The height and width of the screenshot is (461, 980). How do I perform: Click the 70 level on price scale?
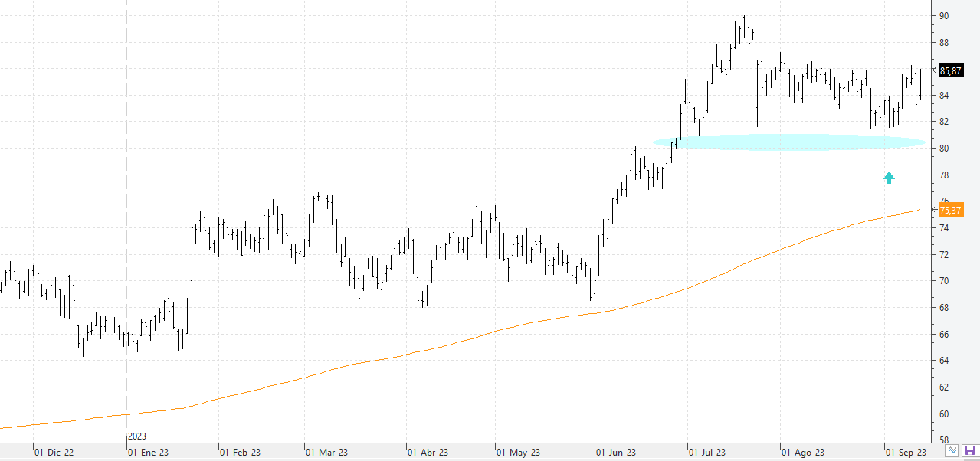pyautogui.click(x=944, y=281)
